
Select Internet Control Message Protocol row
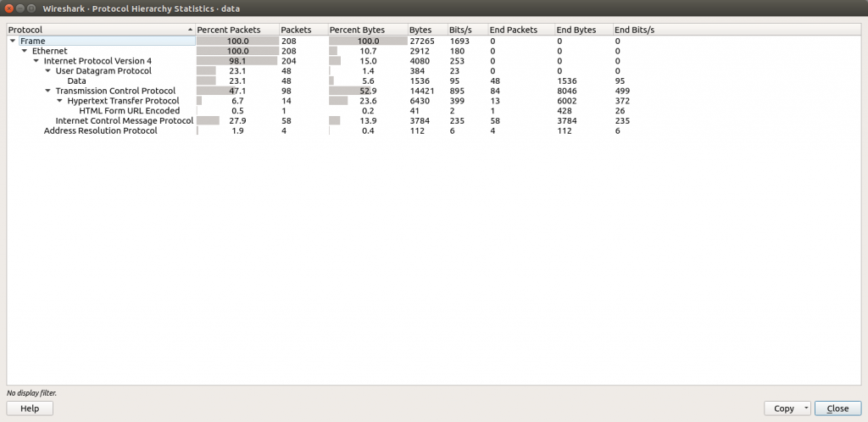(124, 121)
